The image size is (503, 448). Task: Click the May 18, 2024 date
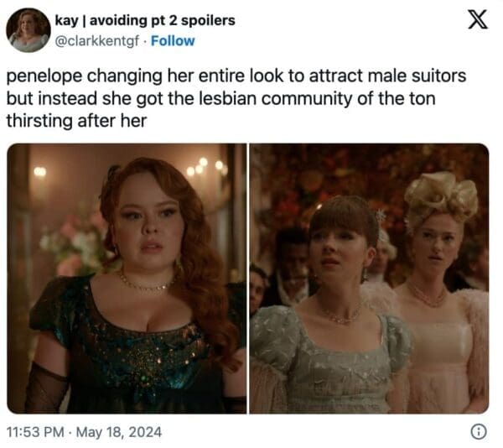(x=119, y=432)
